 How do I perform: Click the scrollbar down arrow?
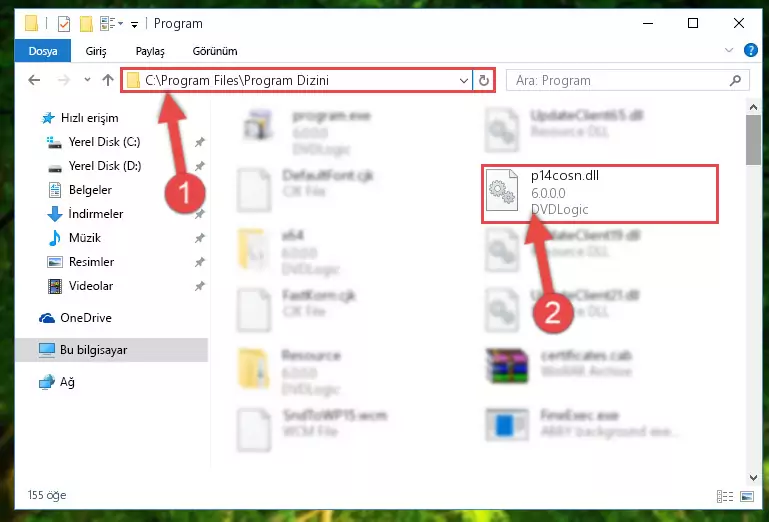click(x=753, y=477)
